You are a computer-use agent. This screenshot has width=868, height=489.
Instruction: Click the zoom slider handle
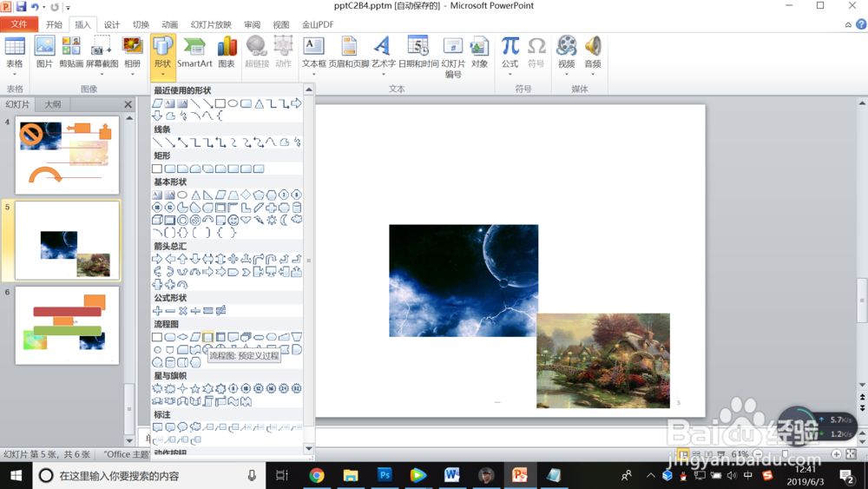tap(785, 454)
